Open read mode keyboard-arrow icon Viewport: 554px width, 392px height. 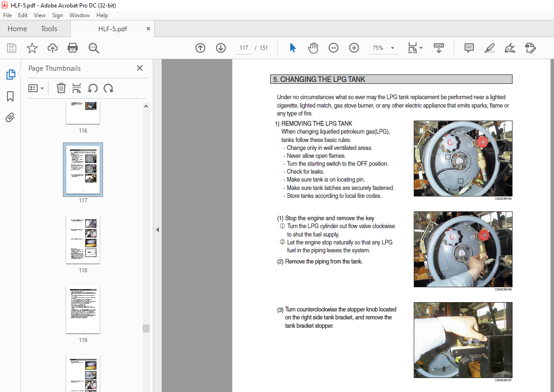(439, 47)
